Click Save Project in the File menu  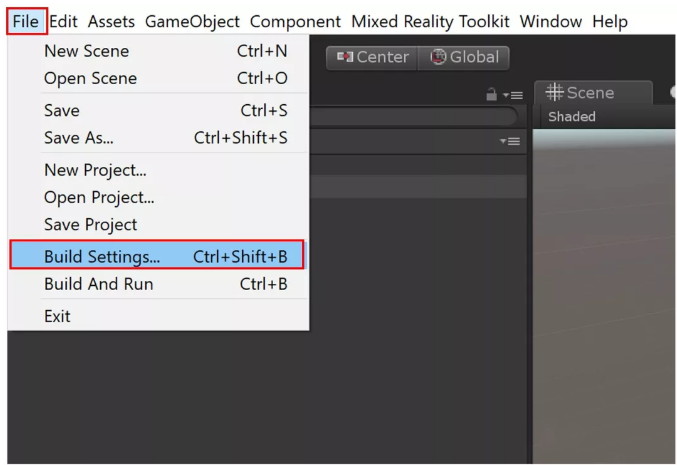pyautogui.click(x=157, y=225)
